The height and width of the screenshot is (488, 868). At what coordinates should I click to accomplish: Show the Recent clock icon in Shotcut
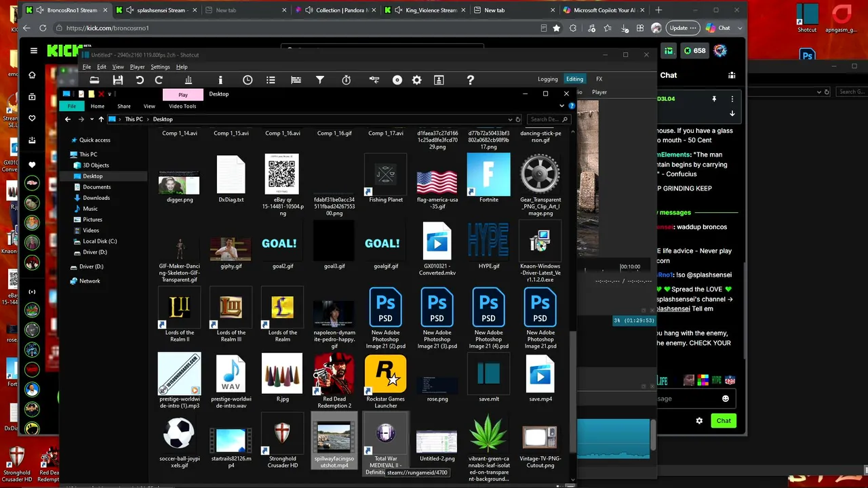tap(248, 80)
